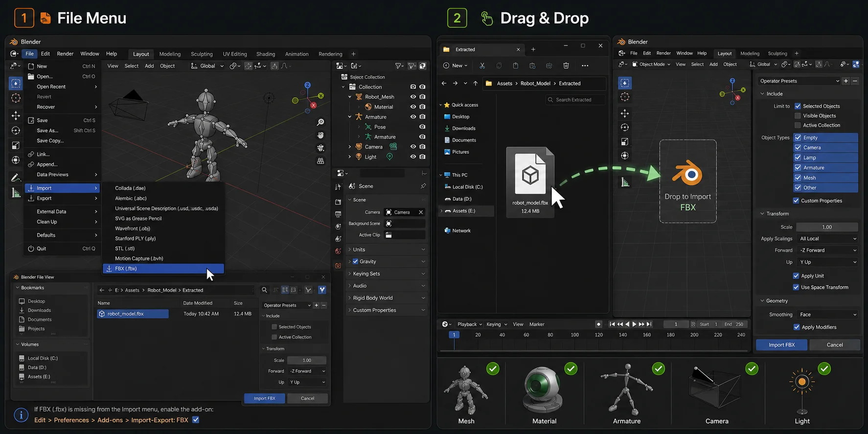Viewport: 868px width, 434px height.
Task: Select the Measure tool in left Blender toolbar
Action: (16, 193)
